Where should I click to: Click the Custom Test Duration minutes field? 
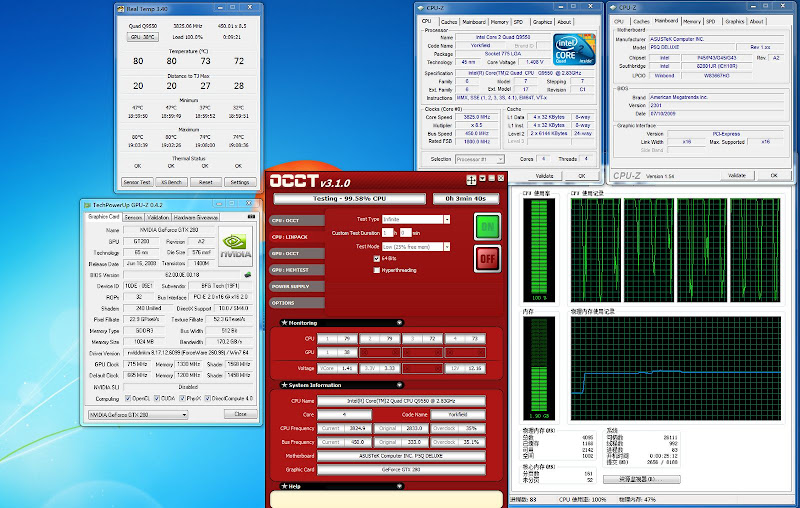(405, 233)
